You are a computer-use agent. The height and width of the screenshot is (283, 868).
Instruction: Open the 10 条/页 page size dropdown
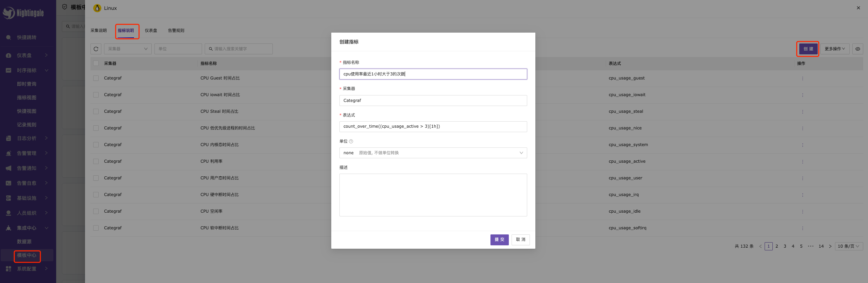[x=849, y=246]
